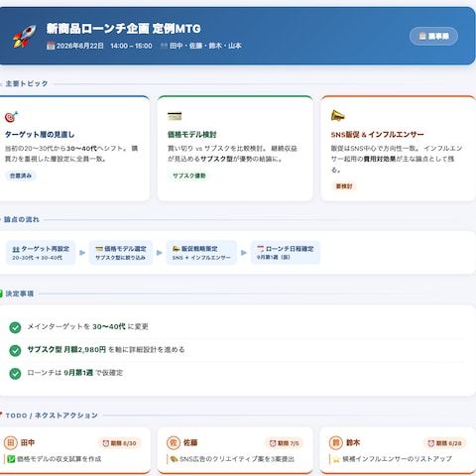Select the ターゲット再設定 flow step

[x=41, y=253]
